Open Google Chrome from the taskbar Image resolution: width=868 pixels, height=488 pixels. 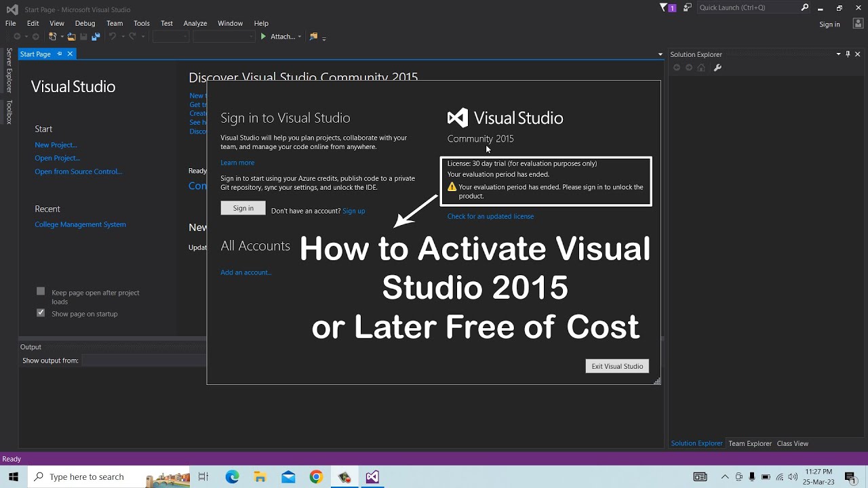point(316,476)
